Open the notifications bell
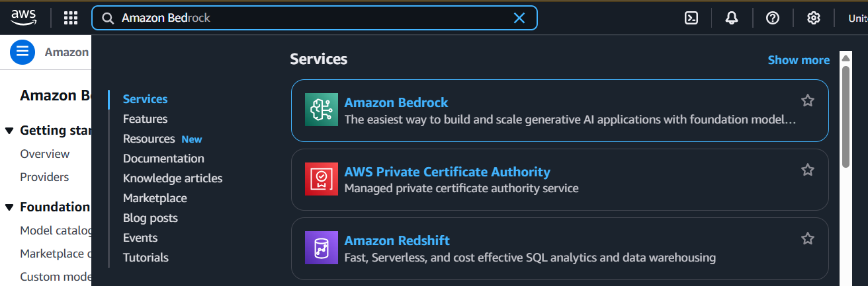 pos(732,18)
